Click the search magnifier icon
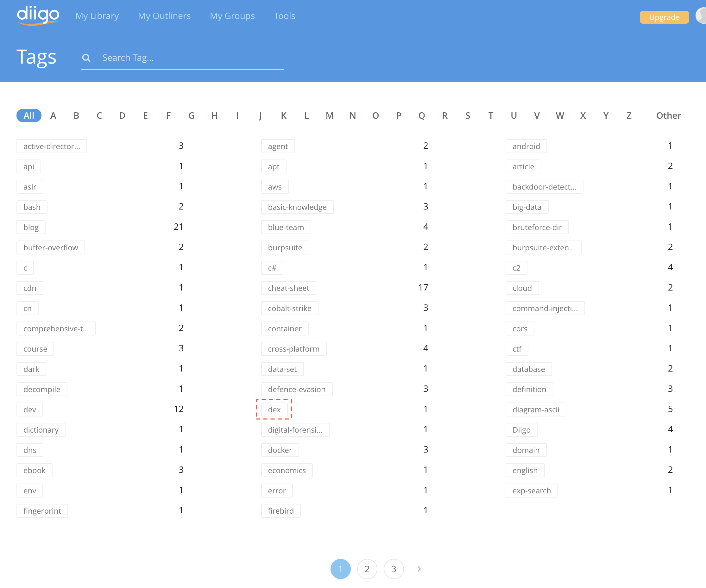This screenshot has height=588, width=706. pos(86,58)
